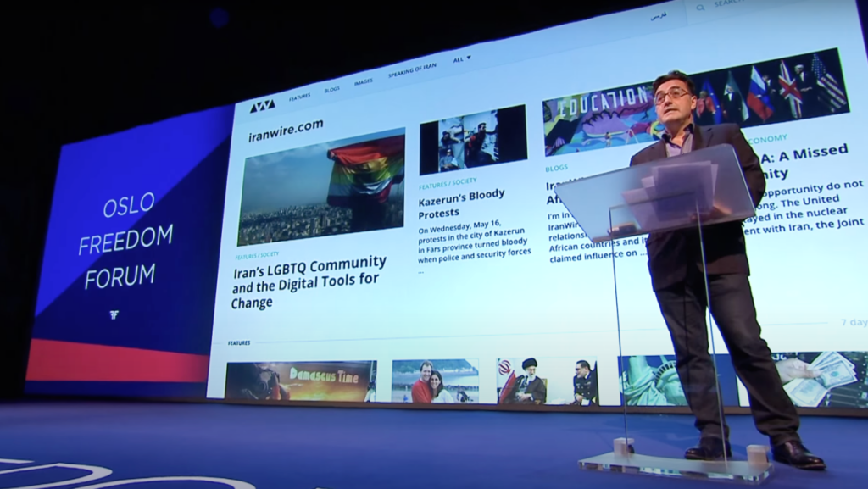Image resolution: width=868 pixels, height=489 pixels.
Task: Open the Speaking of Iran menu item
Action: tap(412, 70)
